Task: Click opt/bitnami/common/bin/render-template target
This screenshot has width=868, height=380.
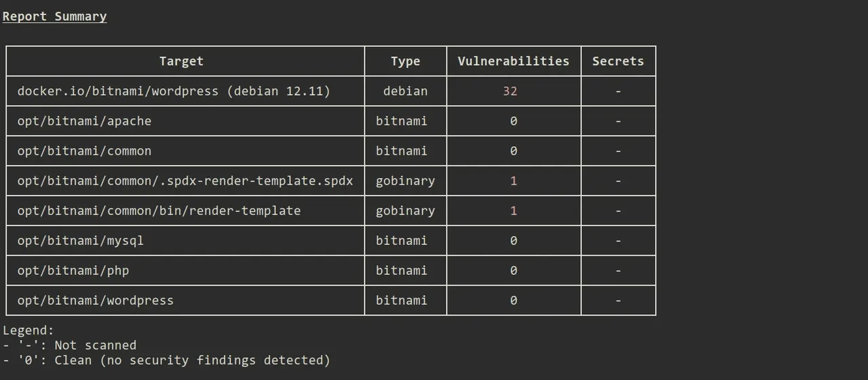Action: 159,210
